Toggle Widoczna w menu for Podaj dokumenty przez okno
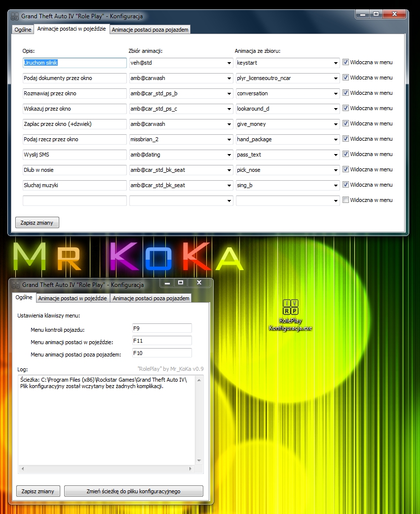Viewport: 420px width, 514px height. point(345,78)
